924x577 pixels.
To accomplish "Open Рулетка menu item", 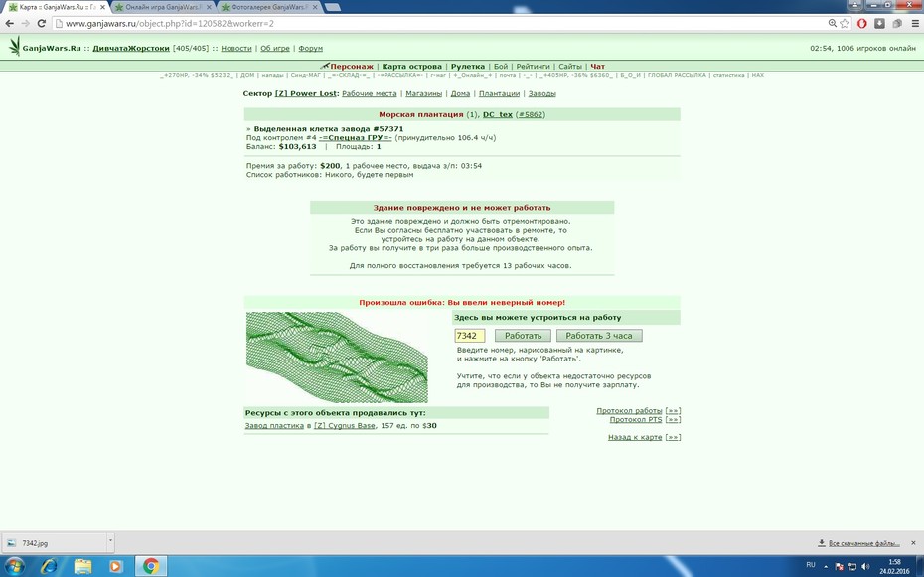I will pos(468,66).
